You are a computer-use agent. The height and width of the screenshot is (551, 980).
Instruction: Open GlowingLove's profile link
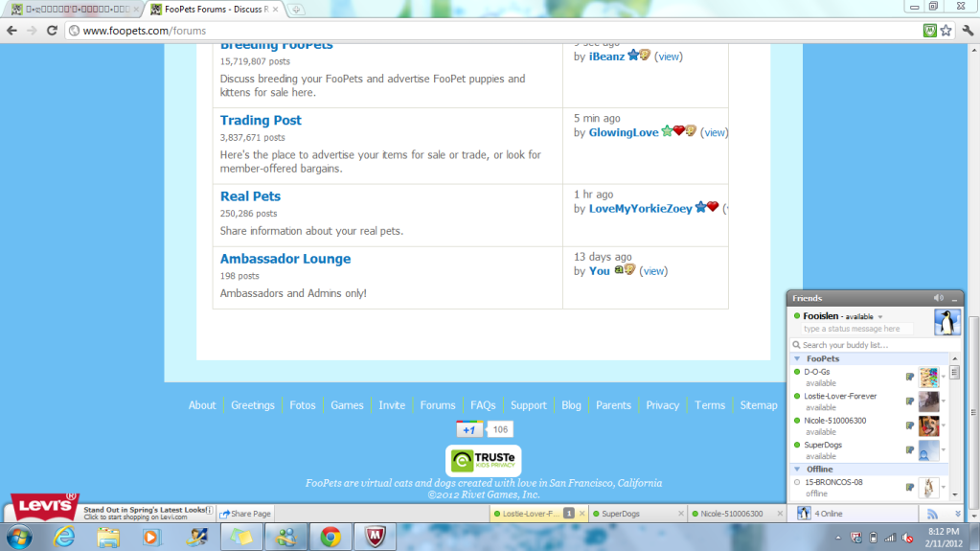click(x=623, y=132)
